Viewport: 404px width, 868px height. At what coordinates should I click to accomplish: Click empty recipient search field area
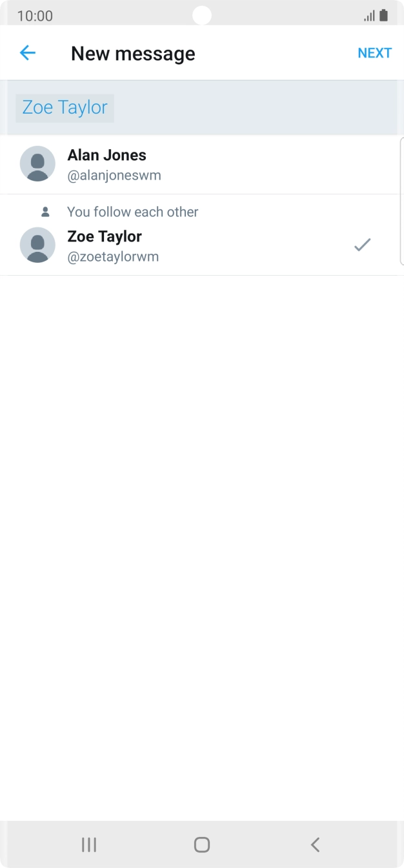click(258, 108)
